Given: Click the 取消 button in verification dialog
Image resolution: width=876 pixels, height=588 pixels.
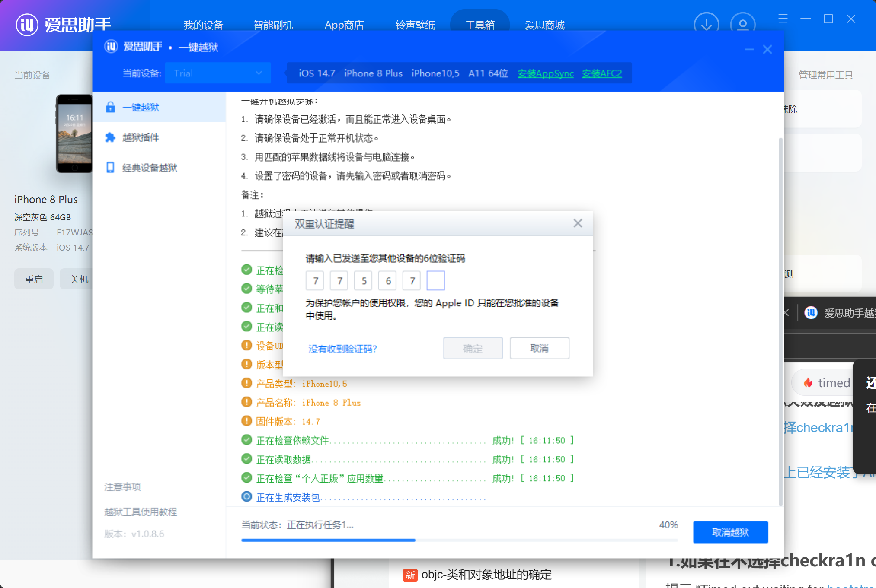Looking at the screenshot, I should click(x=539, y=348).
